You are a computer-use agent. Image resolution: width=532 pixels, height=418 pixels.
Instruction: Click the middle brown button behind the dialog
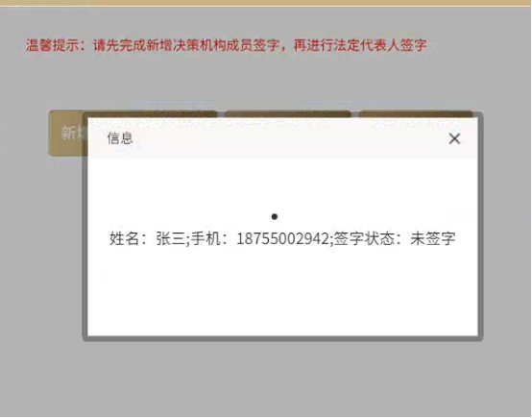[x=288, y=113]
